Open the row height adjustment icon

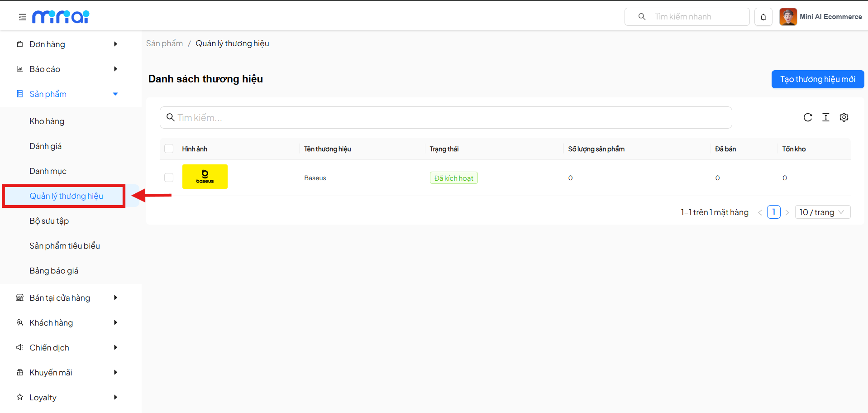(x=825, y=118)
